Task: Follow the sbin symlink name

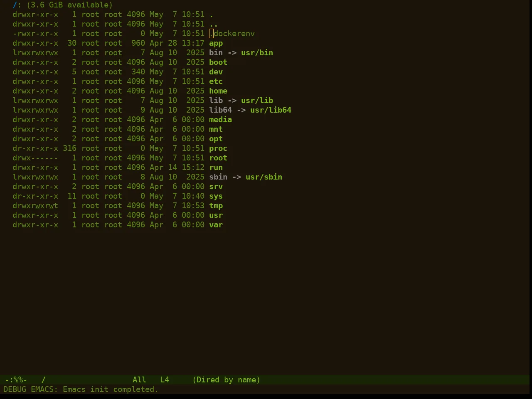Action: click(218, 177)
